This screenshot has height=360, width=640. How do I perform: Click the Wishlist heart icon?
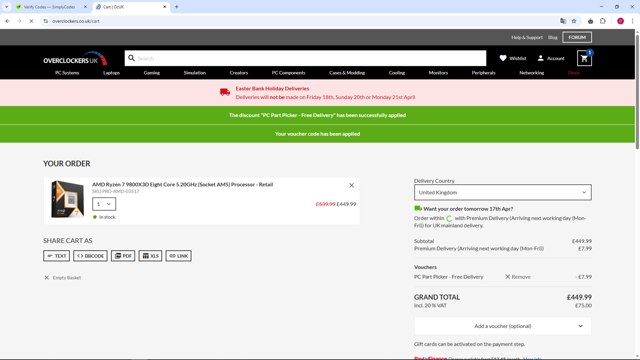point(503,58)
